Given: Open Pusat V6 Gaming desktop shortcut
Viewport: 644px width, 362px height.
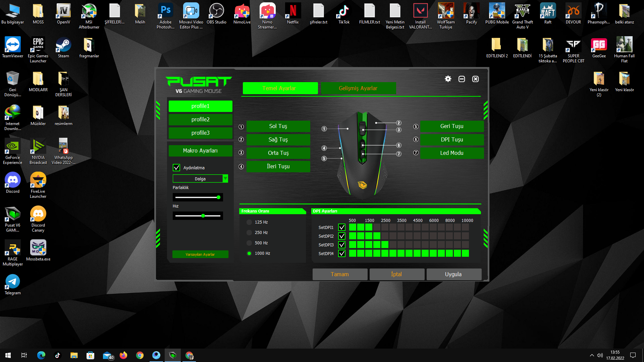Looking at the screenshot, I should pos(13,219).
